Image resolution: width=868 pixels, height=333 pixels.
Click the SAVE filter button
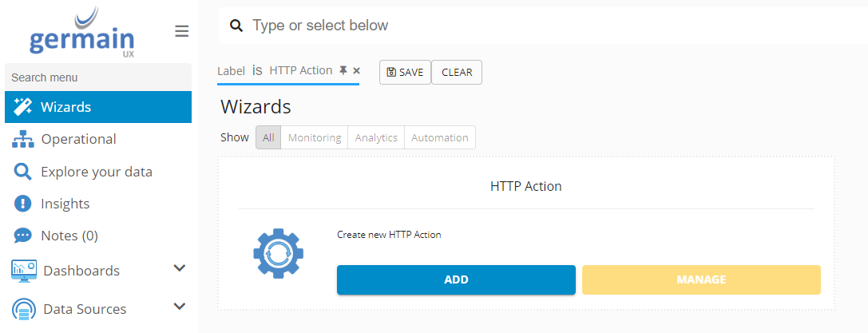coord(405,72)
